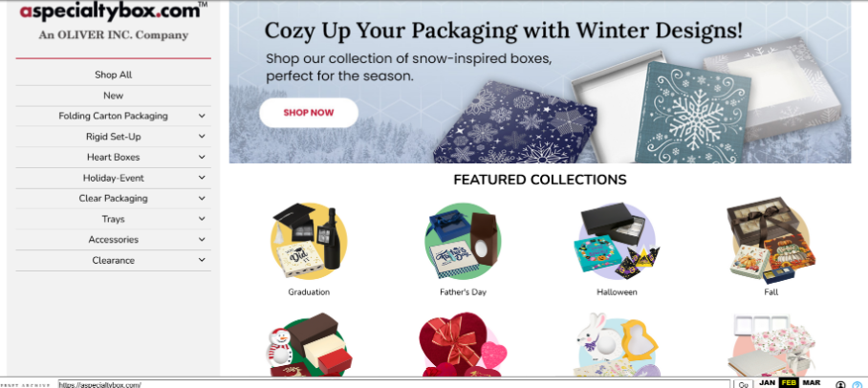Screen dimensions: 868x388
Task: Open the New menu item
Action: tap(114, 96)
